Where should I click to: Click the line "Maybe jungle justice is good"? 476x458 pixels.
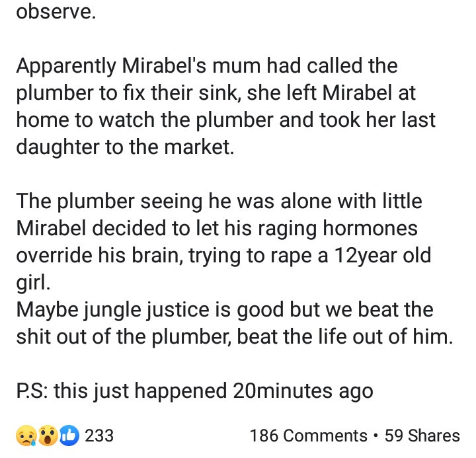click(x=224, y=309)
